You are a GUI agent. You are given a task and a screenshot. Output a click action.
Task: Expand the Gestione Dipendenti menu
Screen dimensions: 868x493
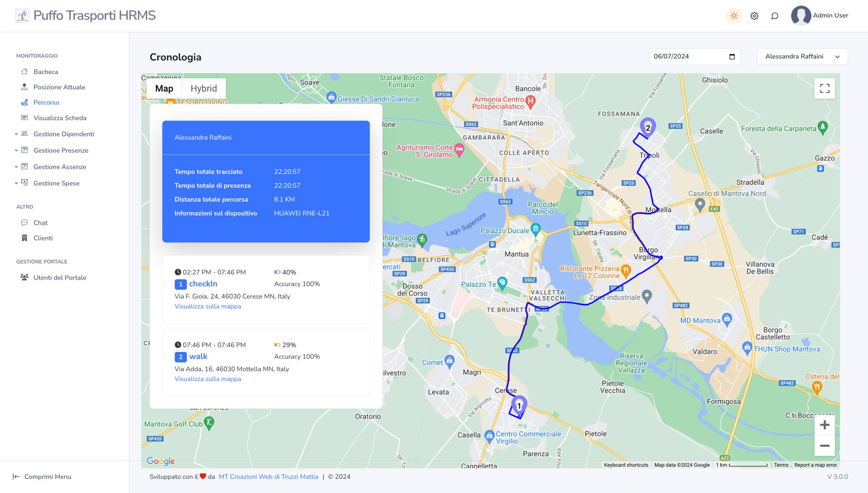[63, 134]
